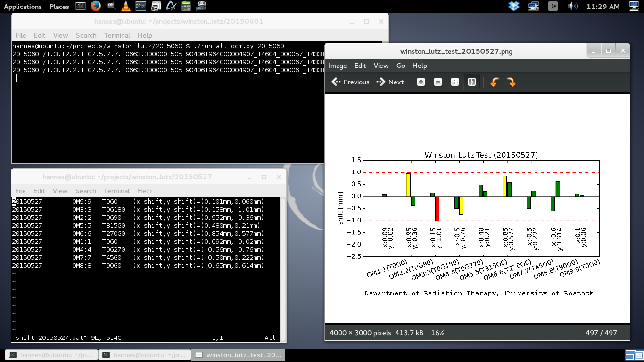The width and height of the screenshot is (644, 362).
Task: Click the OM1:1 T0G0 line in vim
Action: (138, 242)
